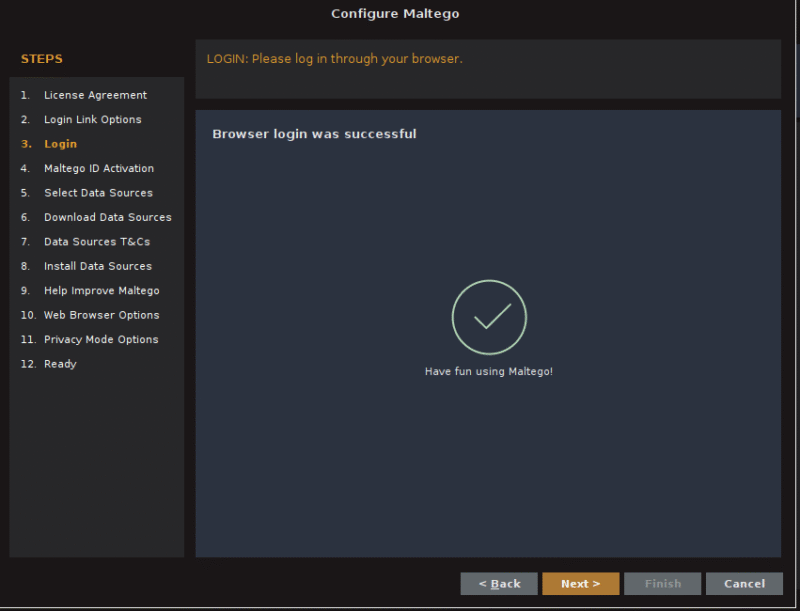800x611 pixels.
Task: Select Privacy Mode Options step
Action: click(x=101, y=340)
